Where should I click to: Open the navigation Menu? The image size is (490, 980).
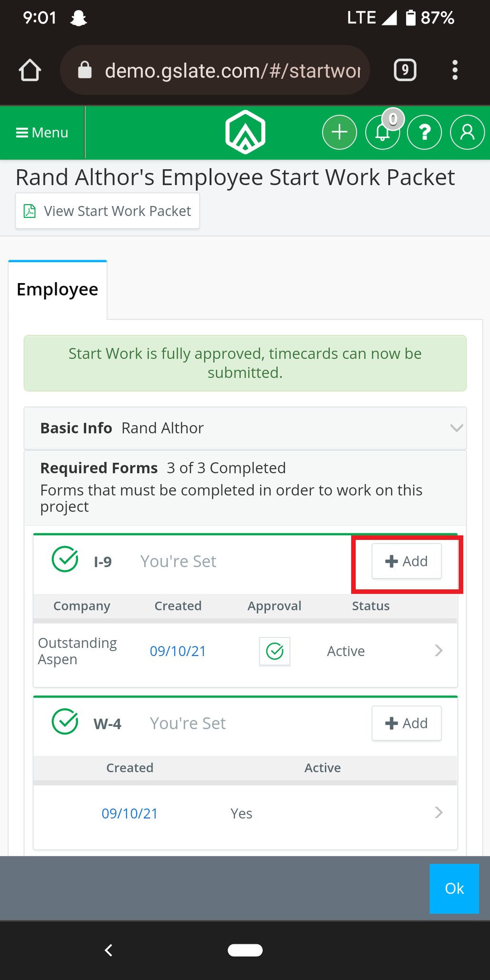pos(42,132)
